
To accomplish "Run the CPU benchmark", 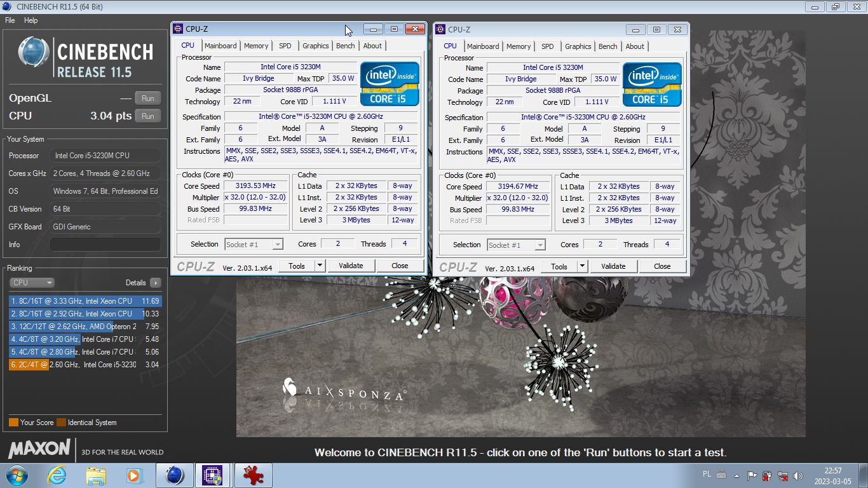I will click(147, 116).
